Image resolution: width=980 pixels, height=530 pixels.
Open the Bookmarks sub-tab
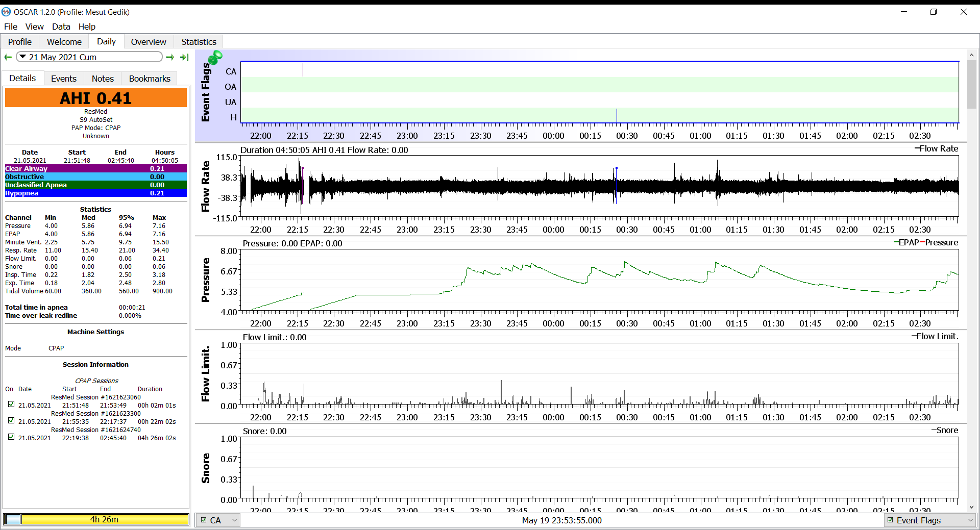click(150, 79)
